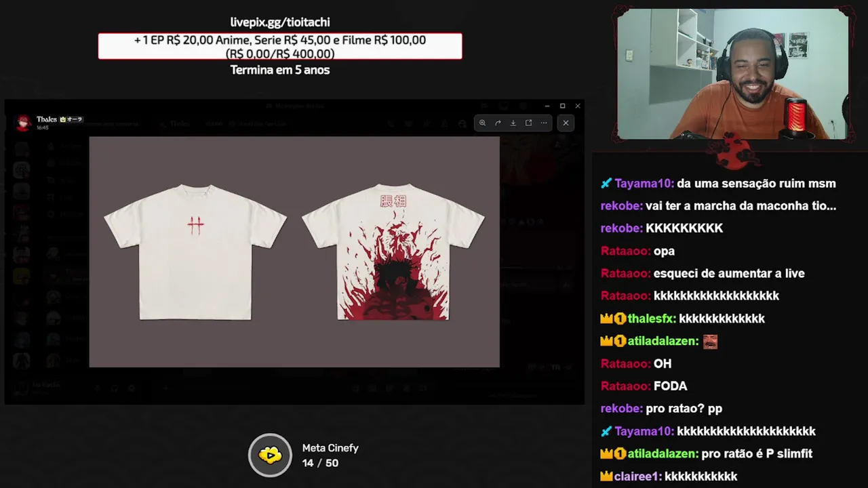Click the thalesfx username in chat
The width and height of the screenshot is (868, 488).
click(652, 319)
